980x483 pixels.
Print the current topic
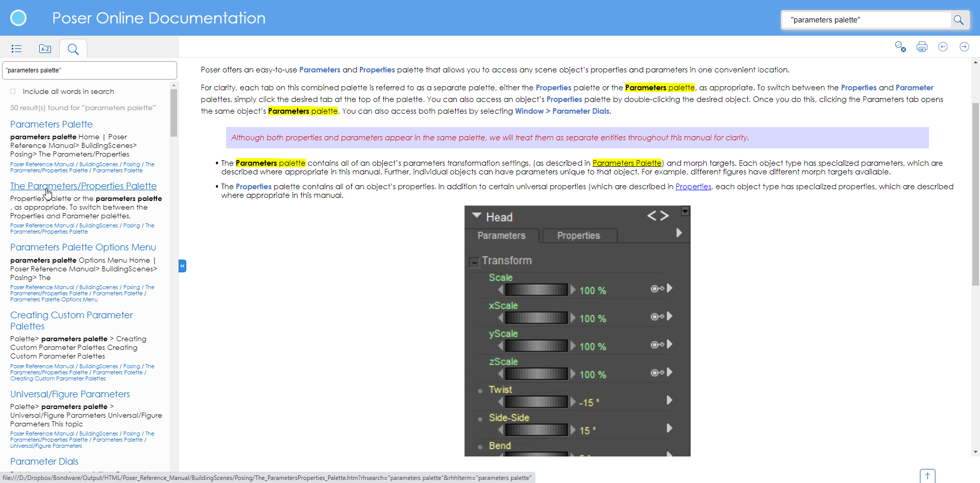tap(922, 47)
